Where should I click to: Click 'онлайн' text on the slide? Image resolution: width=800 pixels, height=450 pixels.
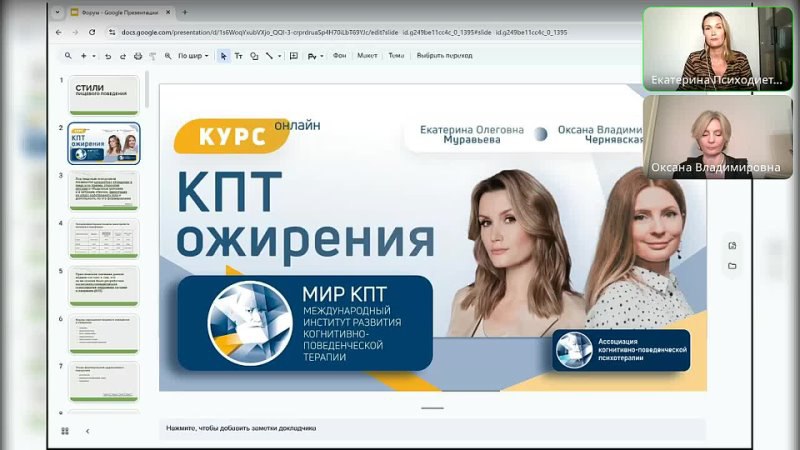297,125
